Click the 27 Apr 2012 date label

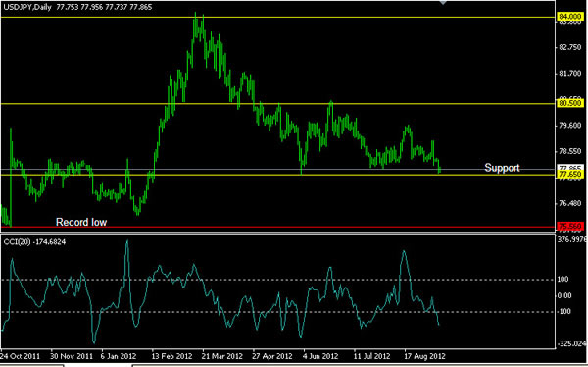coord(272,356)
